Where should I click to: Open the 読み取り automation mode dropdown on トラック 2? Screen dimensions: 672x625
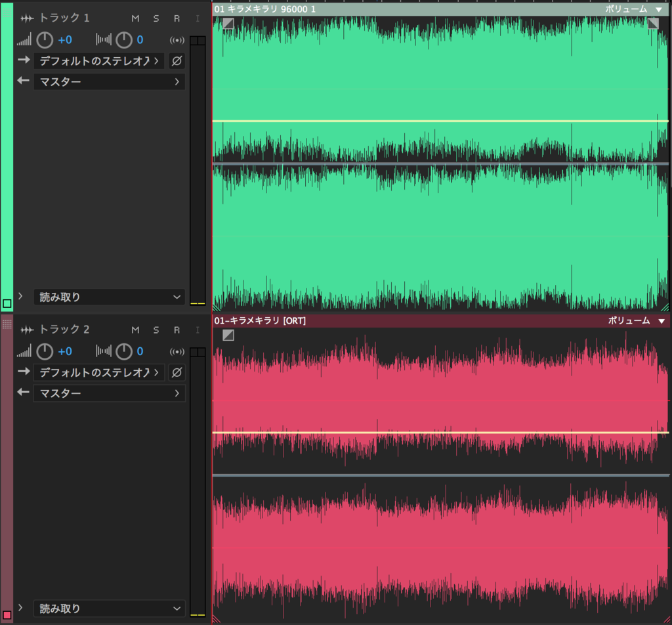pos(110,609)
